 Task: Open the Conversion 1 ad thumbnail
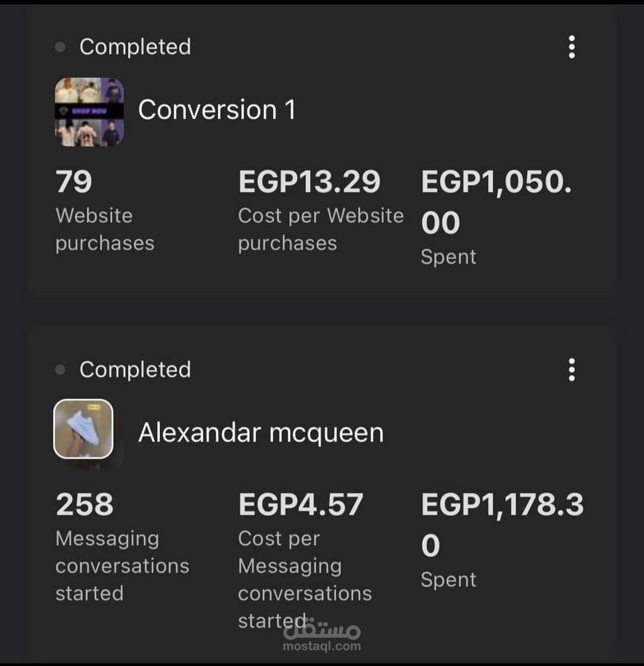pos(89,111)
